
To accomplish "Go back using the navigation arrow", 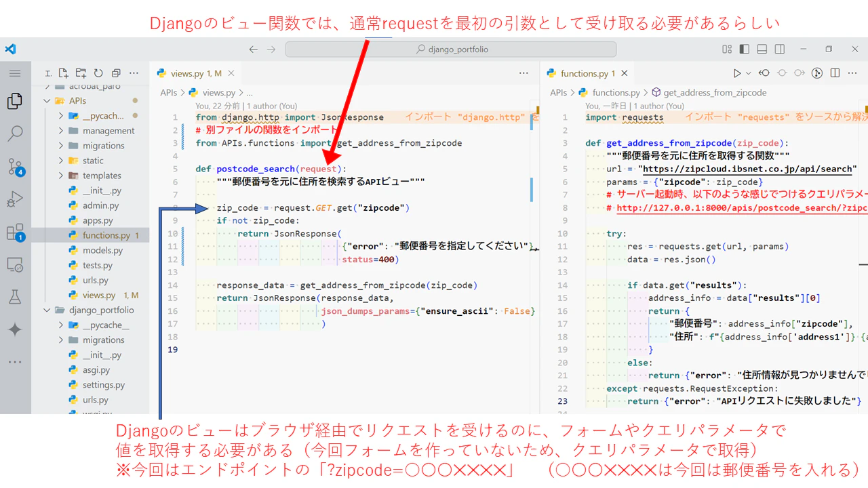I will pos(254,49).
